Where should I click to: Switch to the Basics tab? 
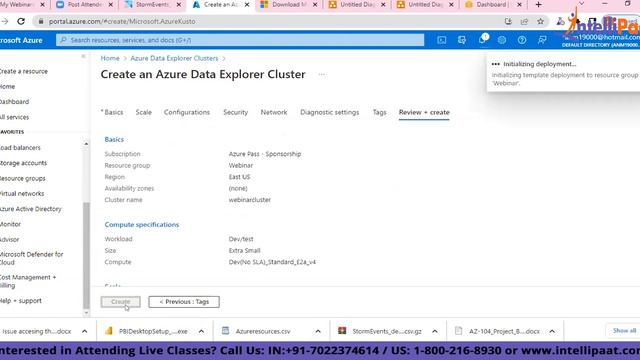click(112, 112)
